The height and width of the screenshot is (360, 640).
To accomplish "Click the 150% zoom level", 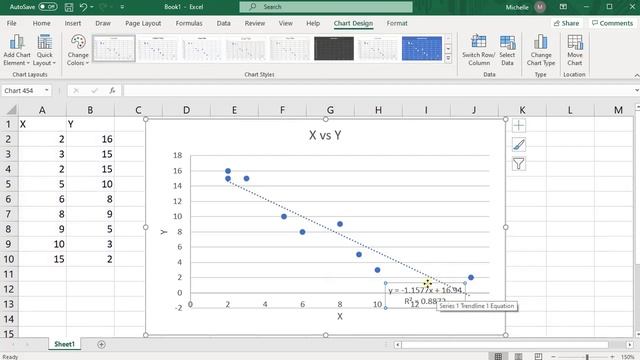I will (x=628, y=357).
